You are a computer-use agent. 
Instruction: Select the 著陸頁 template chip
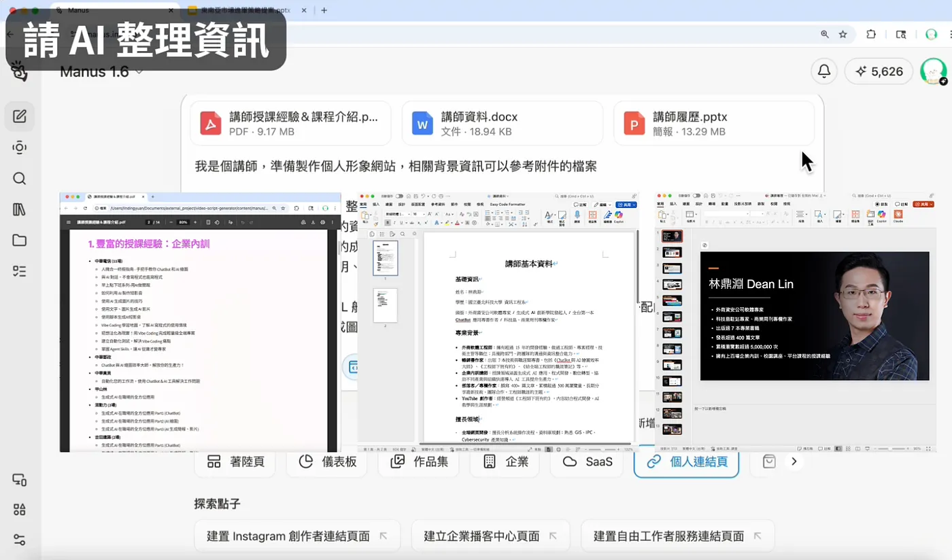(236, 462)
